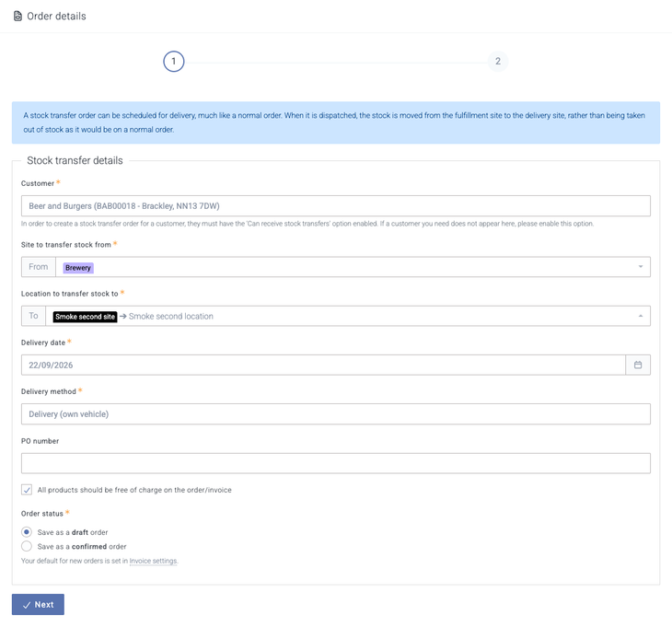
Task: Go to step 1 in the wizard
Action: click(x=174, y=62)
